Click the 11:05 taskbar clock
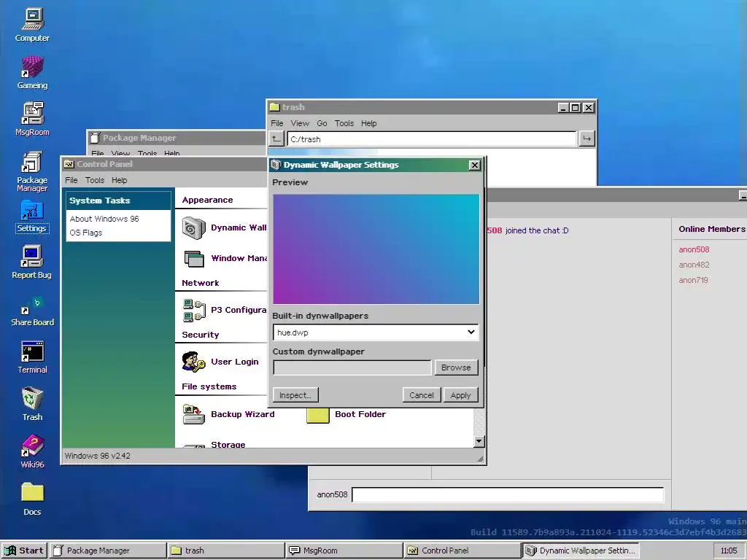 (x=729, y=551)
